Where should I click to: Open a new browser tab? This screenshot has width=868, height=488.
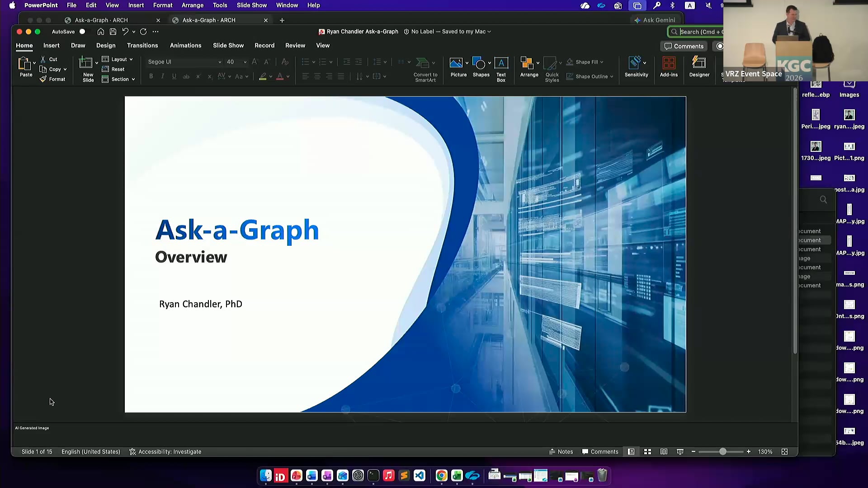click(282, 20)
